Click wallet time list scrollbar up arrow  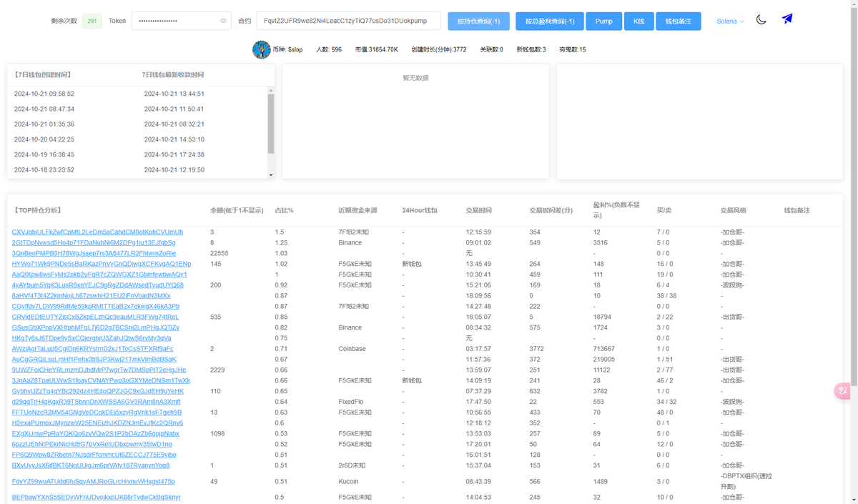click(271, 90)
